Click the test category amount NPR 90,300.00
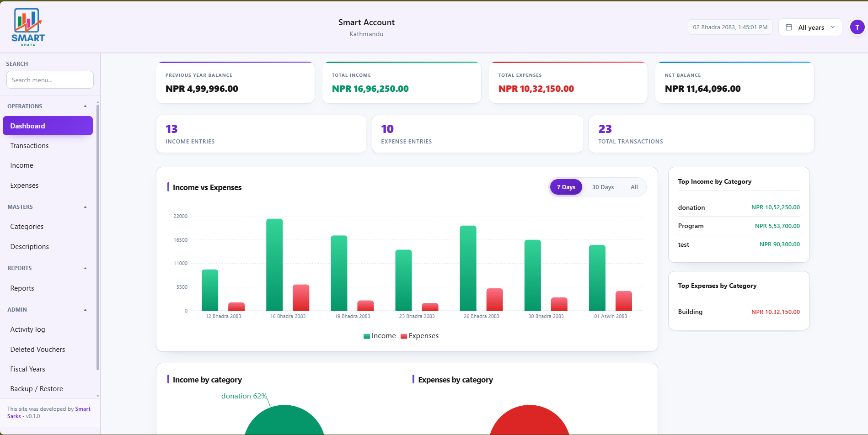Viewport: 868px width, 435px height. pyautogui.click(x=780, y=244)
